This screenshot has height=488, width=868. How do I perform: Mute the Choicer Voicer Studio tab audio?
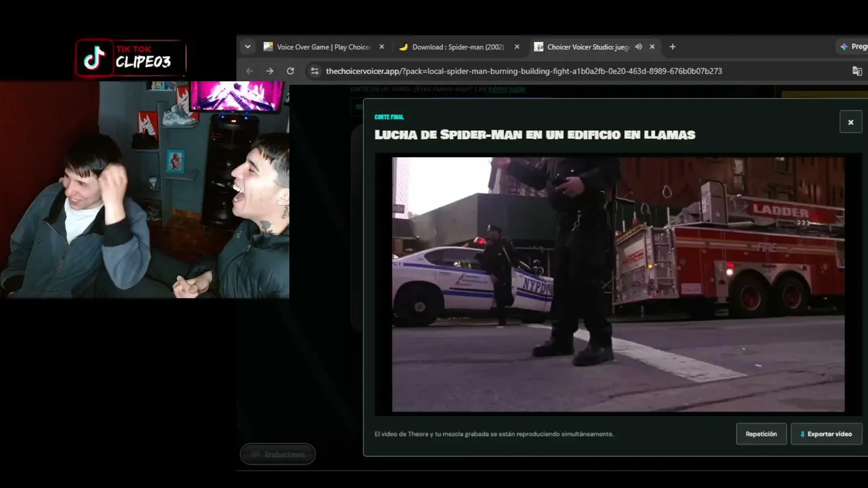[638, 47]
